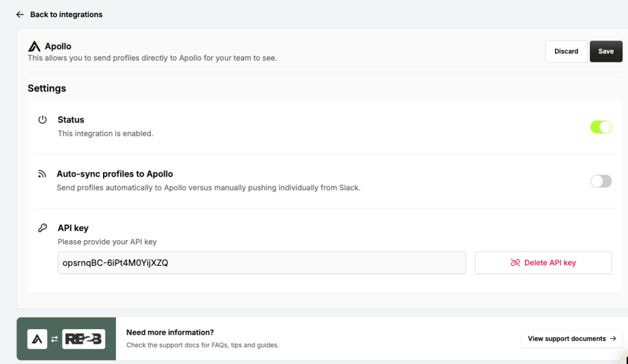
Task: Discard the integration changes
Action: coord(566,51)
